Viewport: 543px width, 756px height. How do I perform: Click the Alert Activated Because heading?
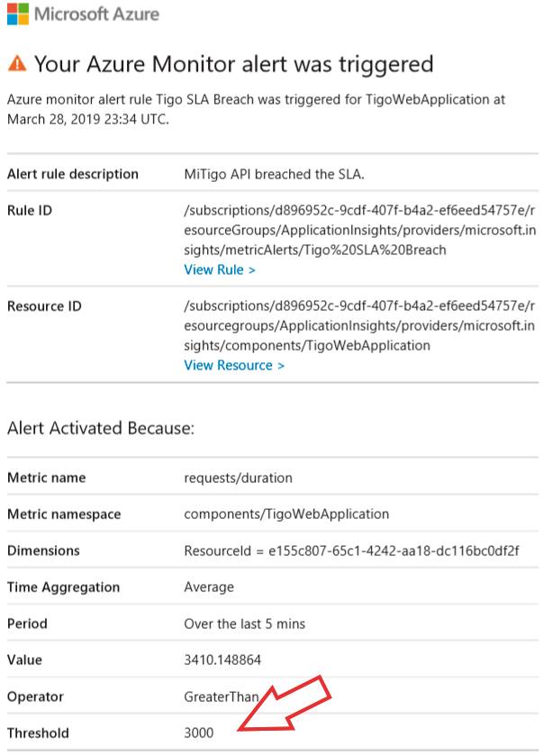tap(101, 428)
